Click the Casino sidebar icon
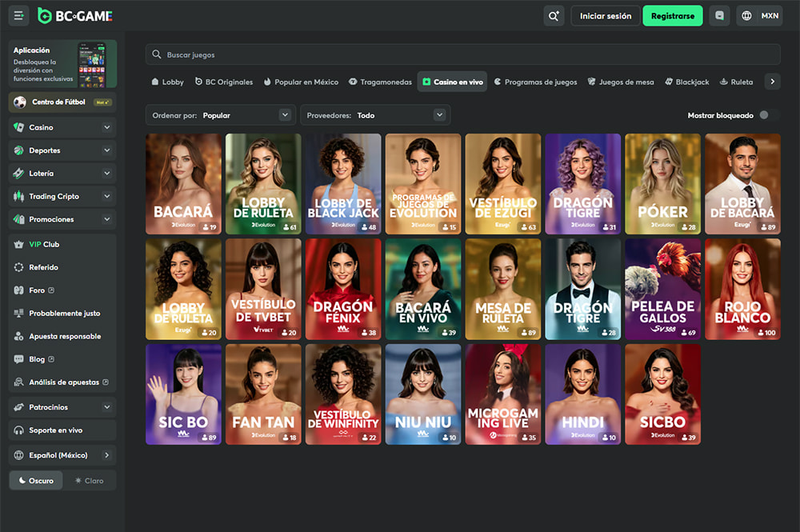Image resolution: width=800 pixels, height=532 pixels. 19,127
